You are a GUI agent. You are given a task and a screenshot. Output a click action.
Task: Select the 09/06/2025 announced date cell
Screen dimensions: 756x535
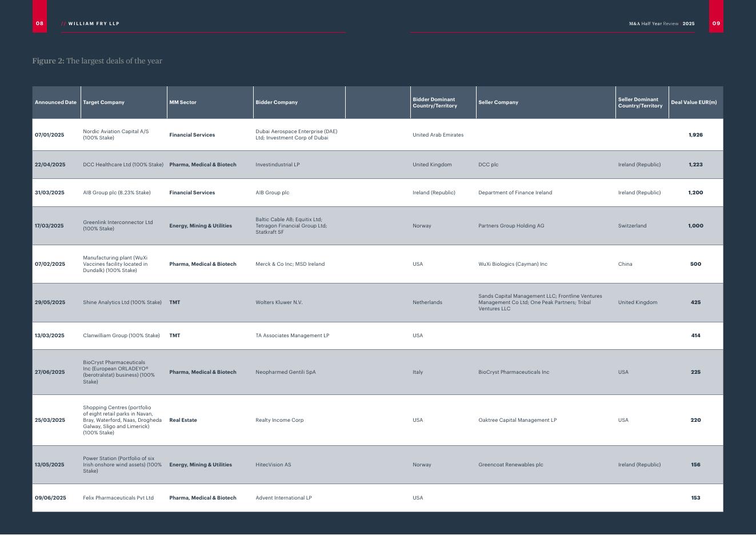[x=50, y=498]
